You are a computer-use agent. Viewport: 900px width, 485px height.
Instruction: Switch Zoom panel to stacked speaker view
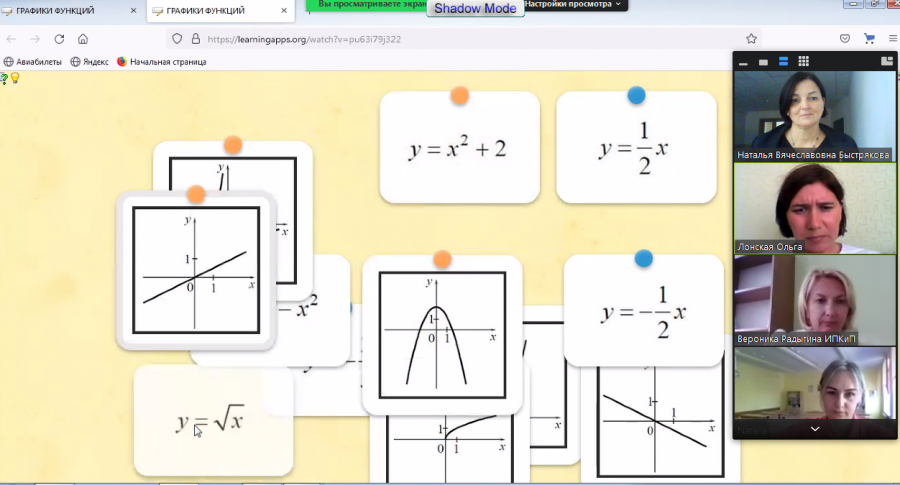point(783,61)
